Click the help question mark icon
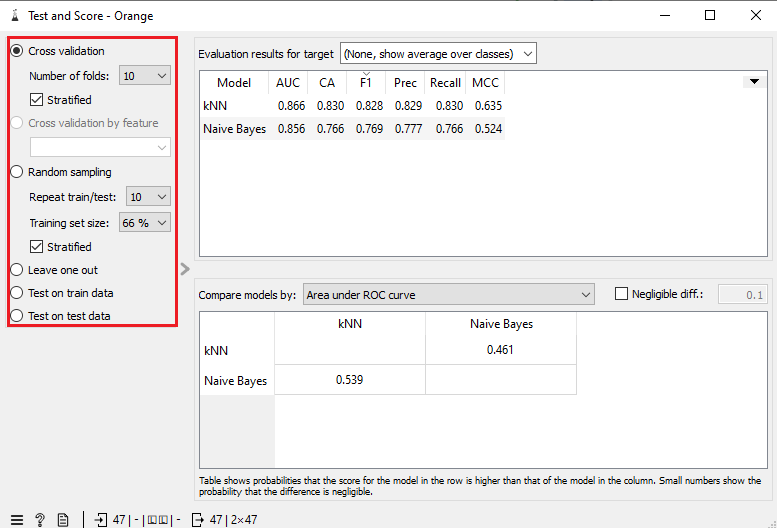The width and height of the screenshot is (777, 528). 39,519
